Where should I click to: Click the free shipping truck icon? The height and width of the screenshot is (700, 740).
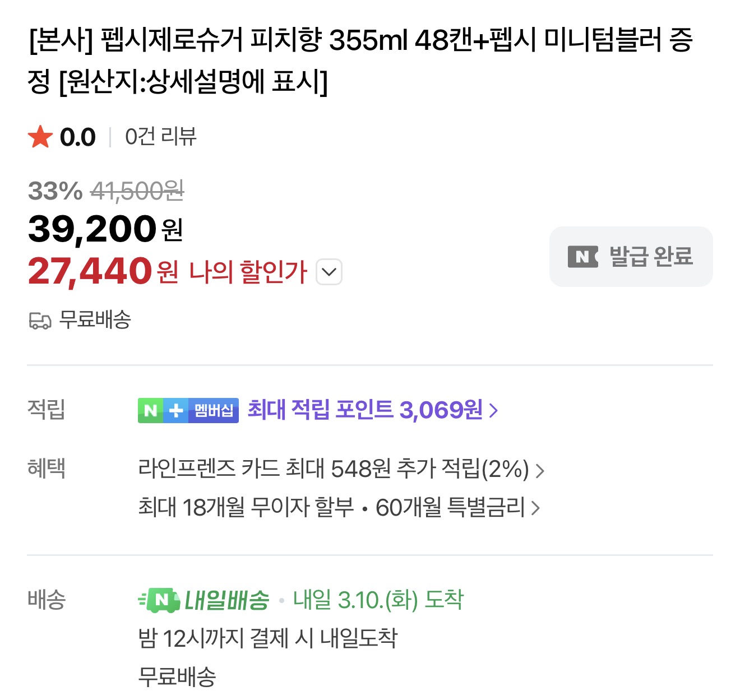pos(40,321)
